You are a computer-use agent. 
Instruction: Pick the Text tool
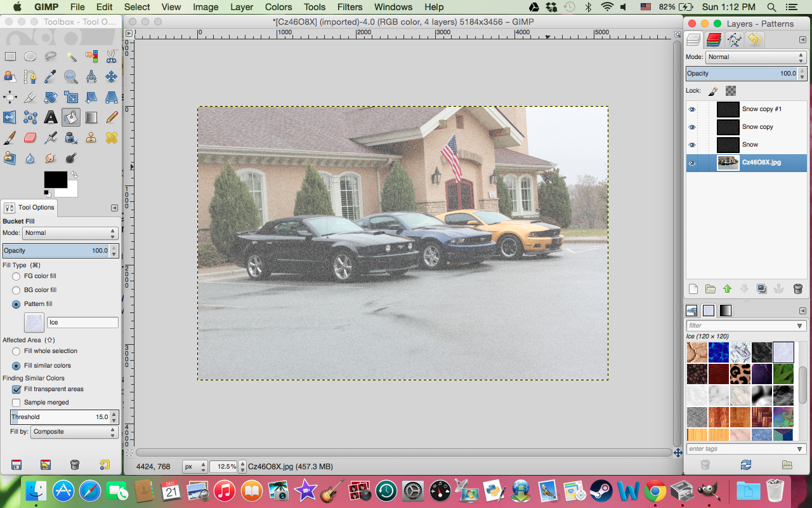click(x=50, y=117)
